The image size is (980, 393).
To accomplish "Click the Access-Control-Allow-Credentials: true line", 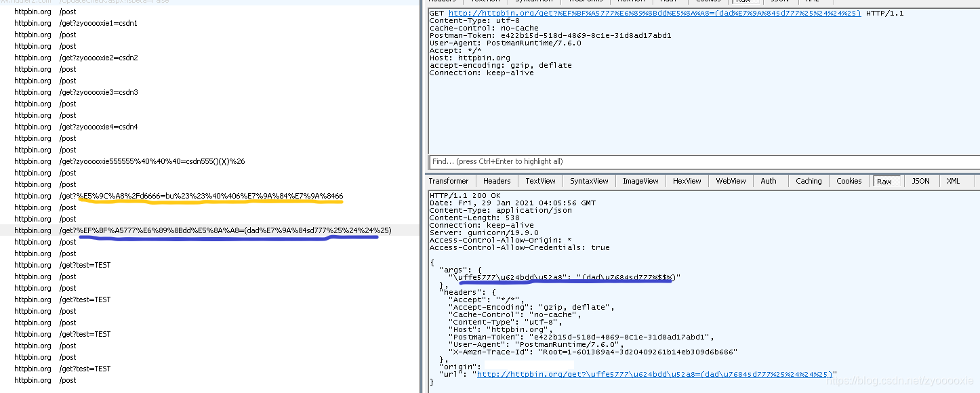I will click(x=520, y=248).
